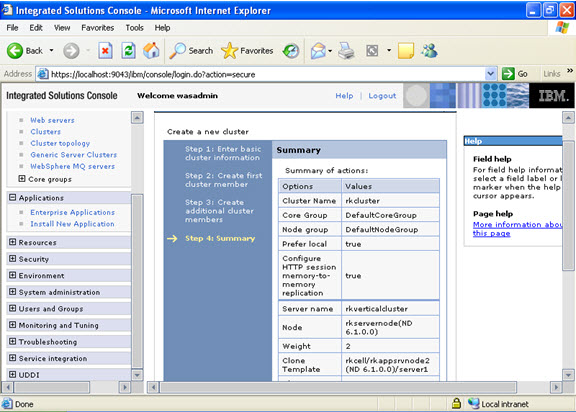Click the Logout link
The image size is (576, 412).
click(382, 96)
